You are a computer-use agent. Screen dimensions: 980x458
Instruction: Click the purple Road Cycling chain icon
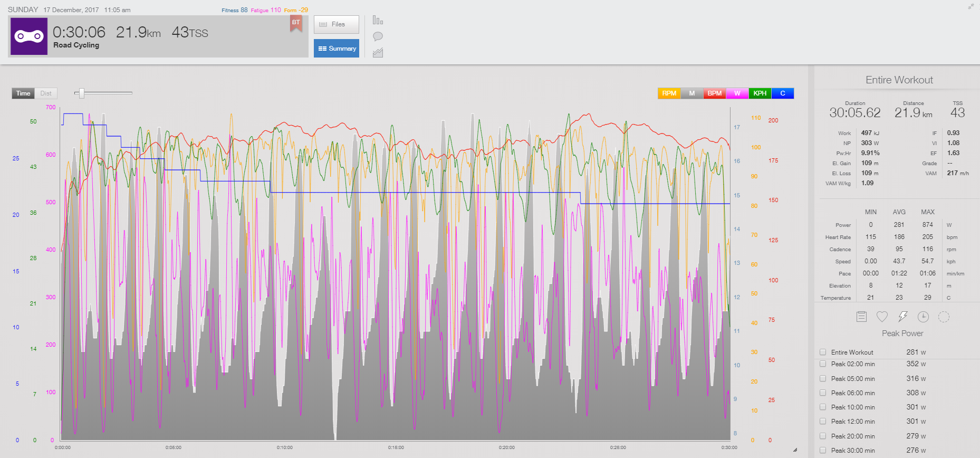point(29,36)
